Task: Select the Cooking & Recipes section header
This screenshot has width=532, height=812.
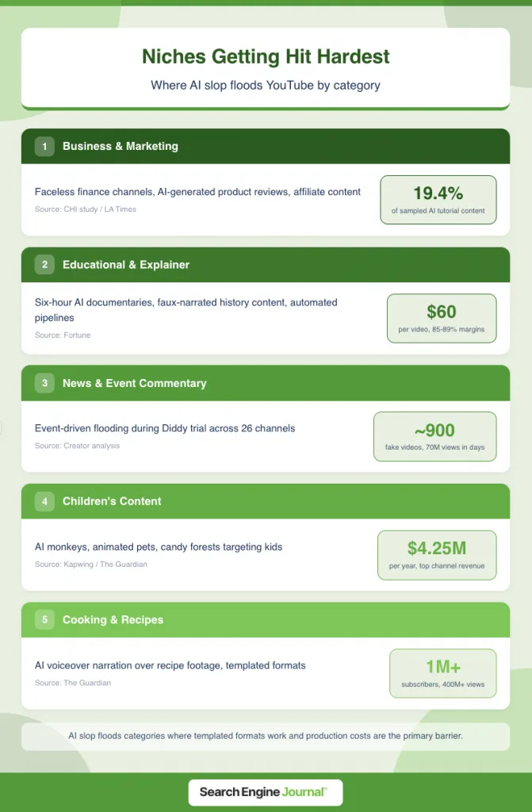Action: click(113, 620)
